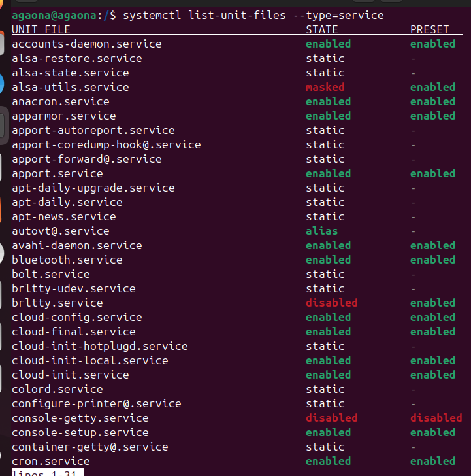This screenshot has height=476, width=471.
Task: Click configure-printer@.service unit name
Action: click(96, 403)
